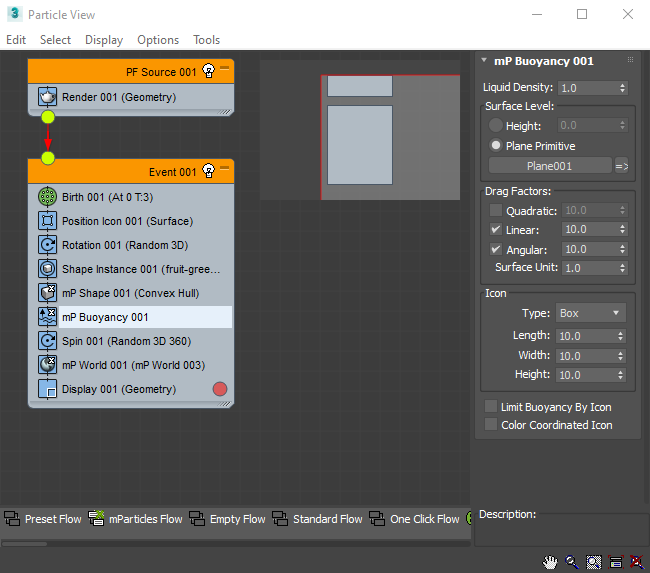Open the Edit menu
The width and height of the screenshot is (650, 573).
coord(16,40)
